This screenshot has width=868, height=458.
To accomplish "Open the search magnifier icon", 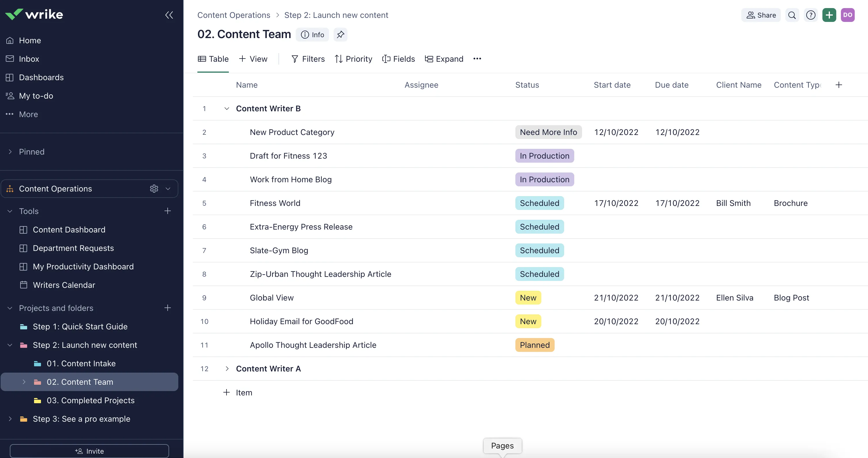I will [x=792, y=15].
